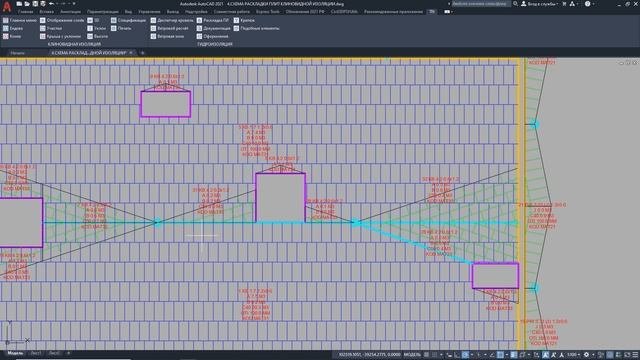
Task: Open the Рекомендованные приложения ribbon tab
Action: [x=393, y=12]
